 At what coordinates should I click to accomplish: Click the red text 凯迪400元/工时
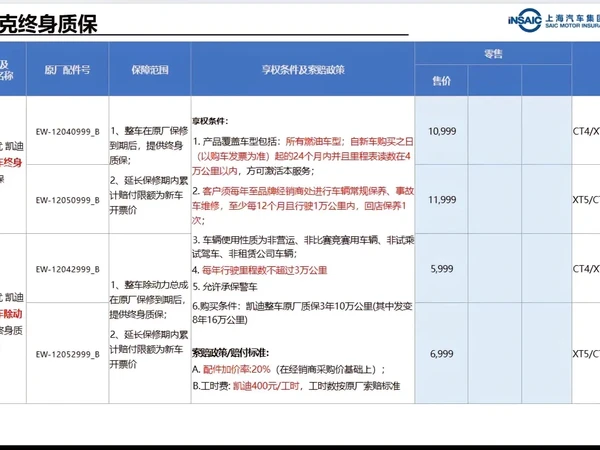266,386
